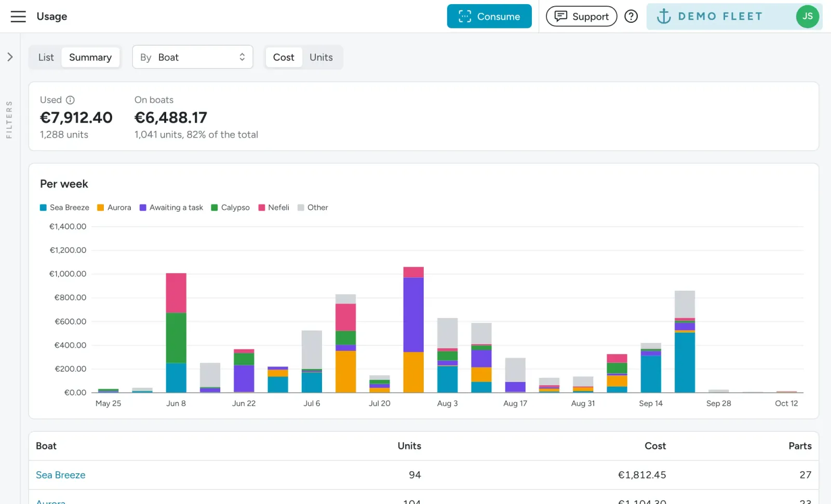Viewport: 831px width, 504px height.
Task: Toggle the Sea Breeze legend swatch
Action: (x=43, y=208)
